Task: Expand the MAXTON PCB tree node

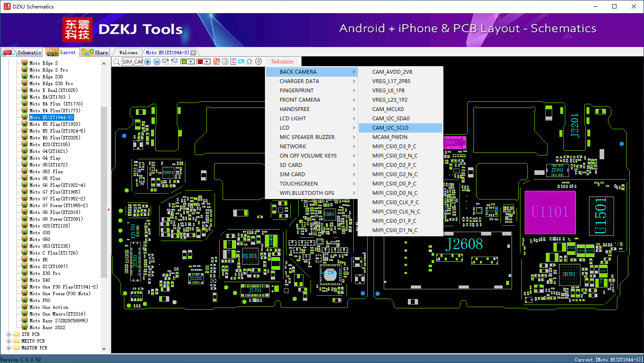Action: click(9, 348)
